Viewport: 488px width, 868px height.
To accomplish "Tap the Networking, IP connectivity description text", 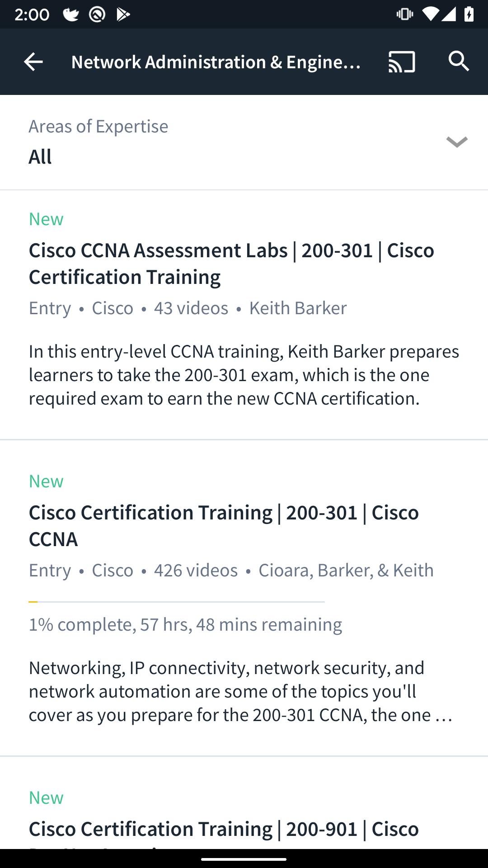I will pos(240,691).
